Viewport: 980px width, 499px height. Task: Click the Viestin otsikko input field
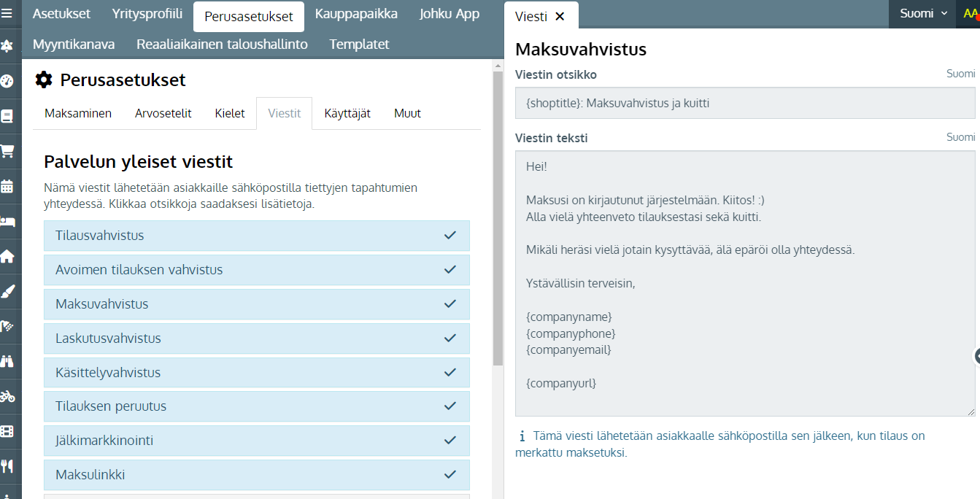[745, 103]
